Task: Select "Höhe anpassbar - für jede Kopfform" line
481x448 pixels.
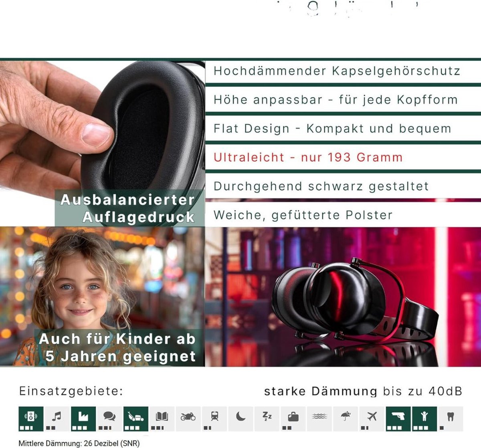Action: coord(335,100)
